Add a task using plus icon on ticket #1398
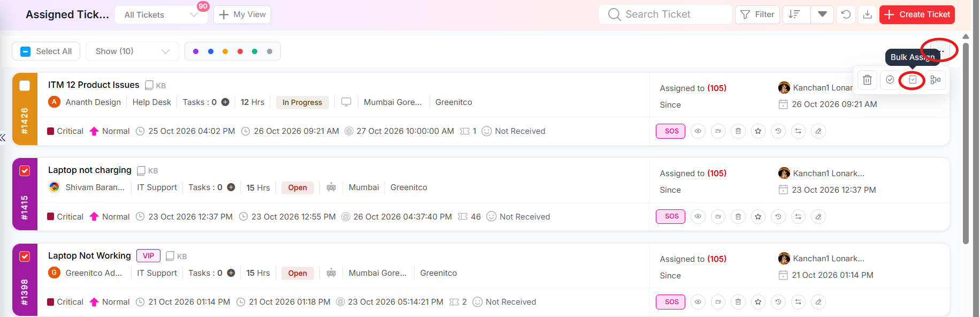The height and width of the screenshot is (317, 980). 231,273
